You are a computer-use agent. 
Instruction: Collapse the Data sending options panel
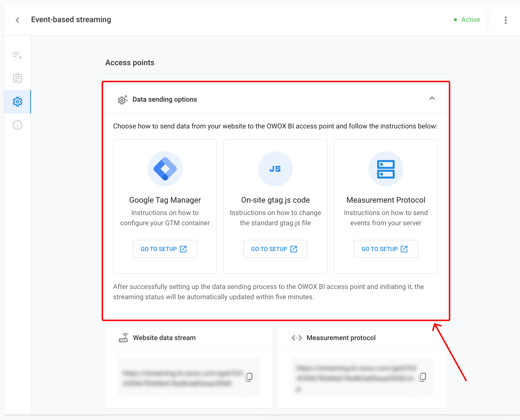click(x=432, y=98)
